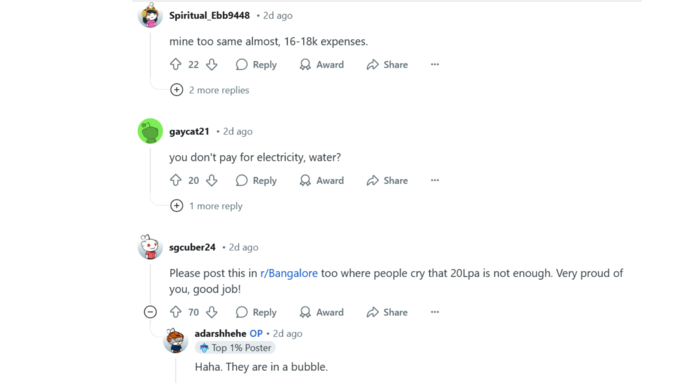680x383 pixels.
Task: Downvote sgcuber24's comment
Action: point(212,312)
